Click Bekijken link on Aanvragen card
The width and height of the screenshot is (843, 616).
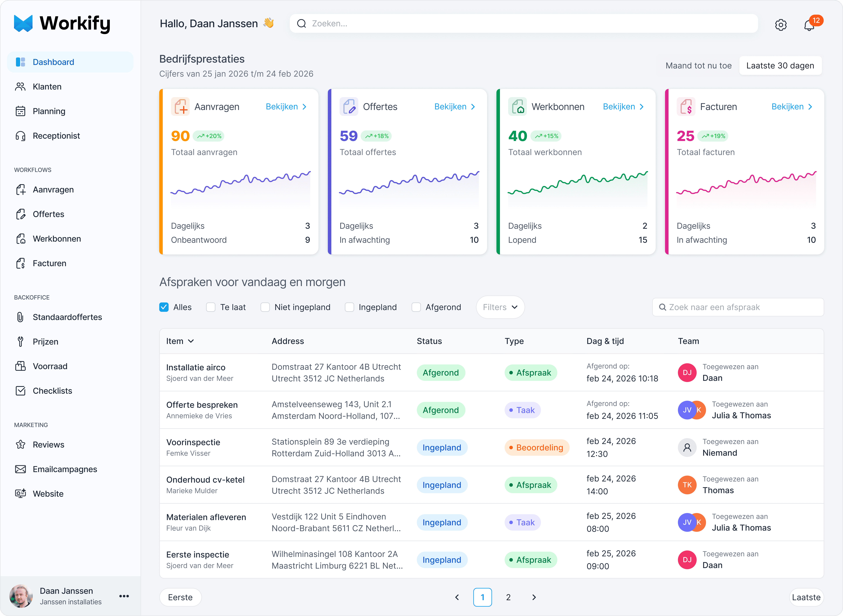[x=286, y=107]
